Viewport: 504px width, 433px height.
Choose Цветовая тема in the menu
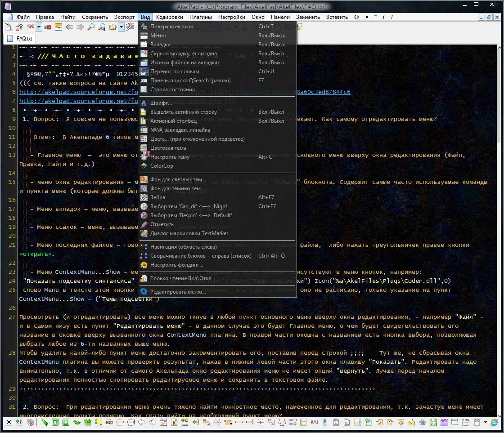click(217, 148)
